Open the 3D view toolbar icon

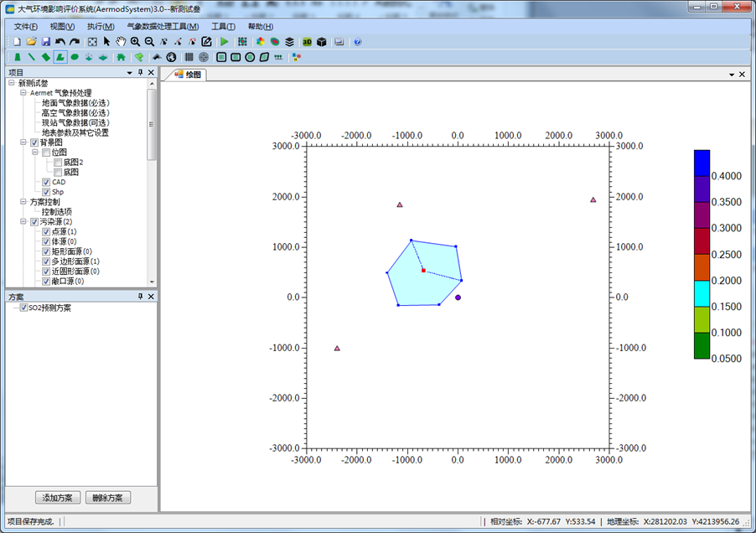click(307, 41)
